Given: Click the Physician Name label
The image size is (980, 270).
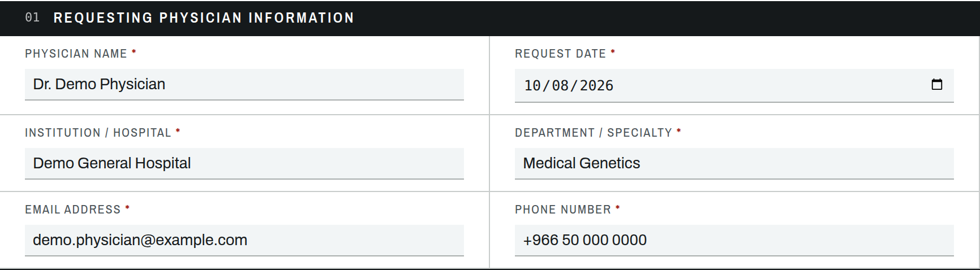Looking at the screenshot, I should (76, 54).
